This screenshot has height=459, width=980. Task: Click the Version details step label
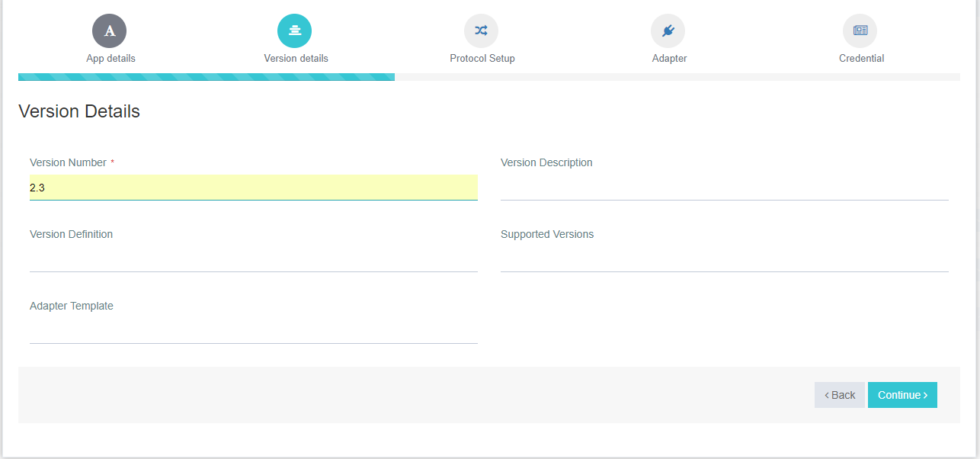295,58
